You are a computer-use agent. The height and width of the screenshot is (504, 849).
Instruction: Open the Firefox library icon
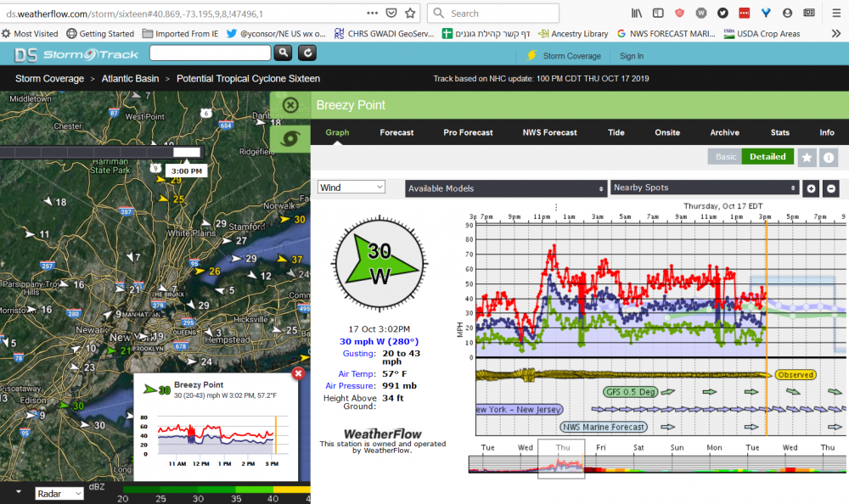pyautogui.click(x=636, y=13)
